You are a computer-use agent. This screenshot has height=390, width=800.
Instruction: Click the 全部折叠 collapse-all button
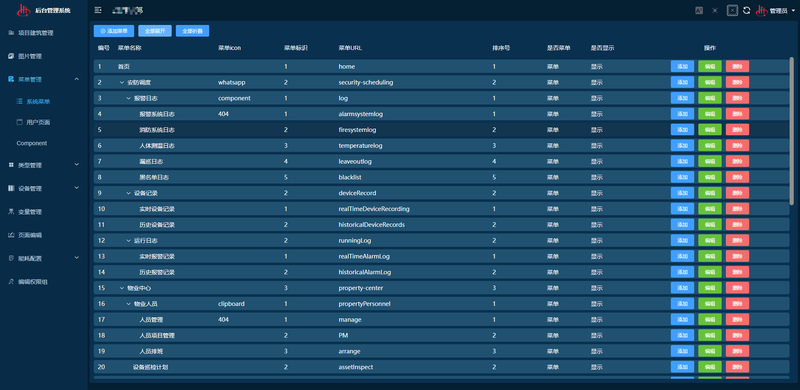tap(192, 31)
